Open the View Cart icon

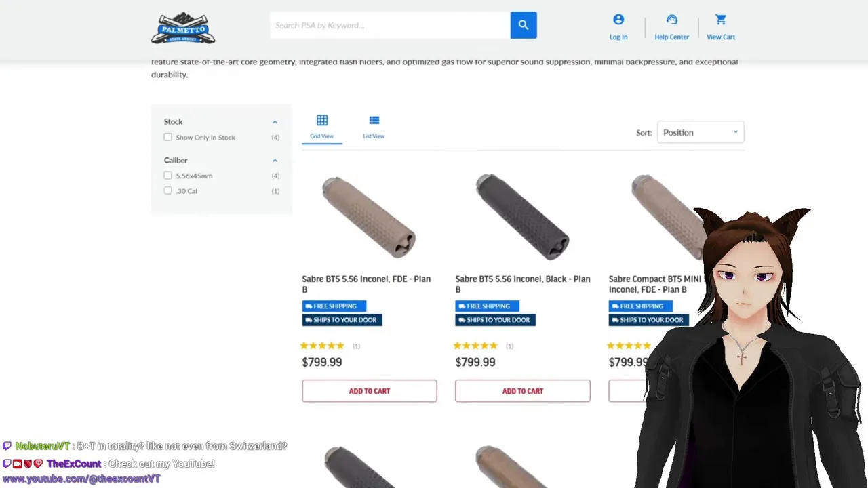720,20
